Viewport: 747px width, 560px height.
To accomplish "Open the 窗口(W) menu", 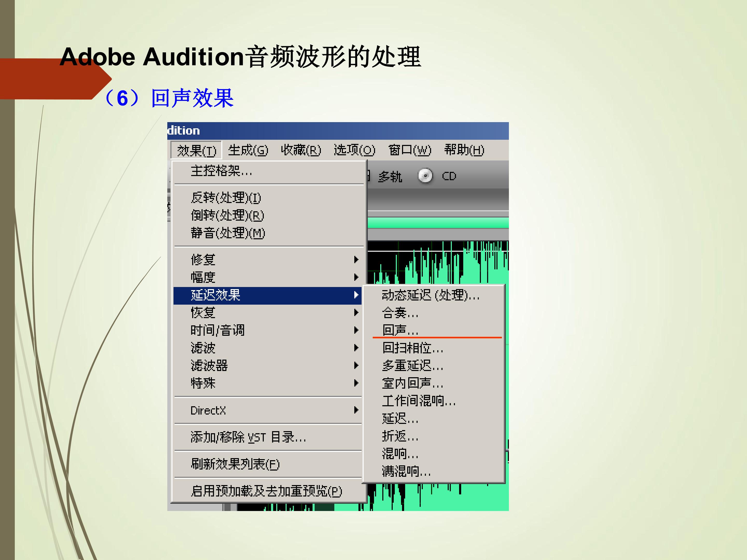I will coord(410,150).
